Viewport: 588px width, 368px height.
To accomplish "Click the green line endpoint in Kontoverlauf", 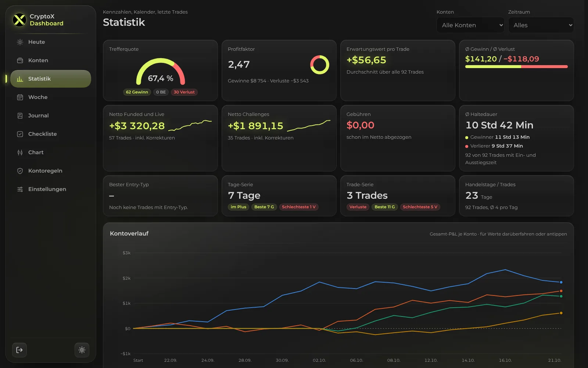I will point(561,296).
